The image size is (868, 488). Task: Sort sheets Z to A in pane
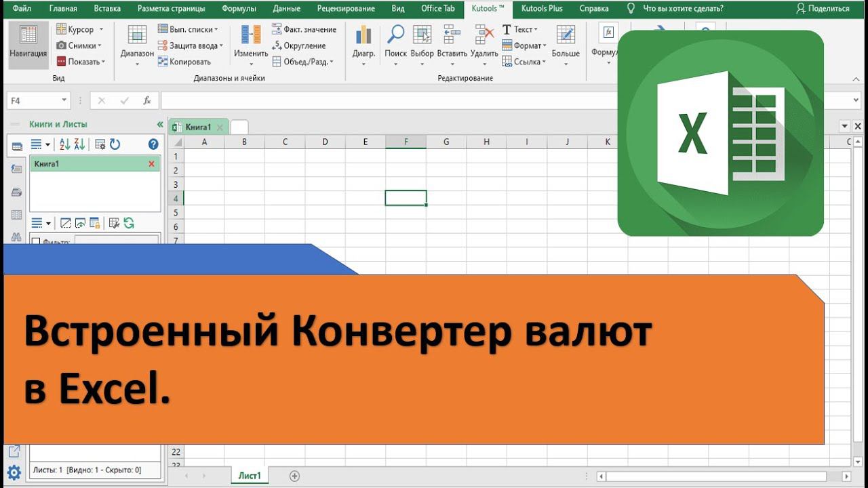point(79,144)
